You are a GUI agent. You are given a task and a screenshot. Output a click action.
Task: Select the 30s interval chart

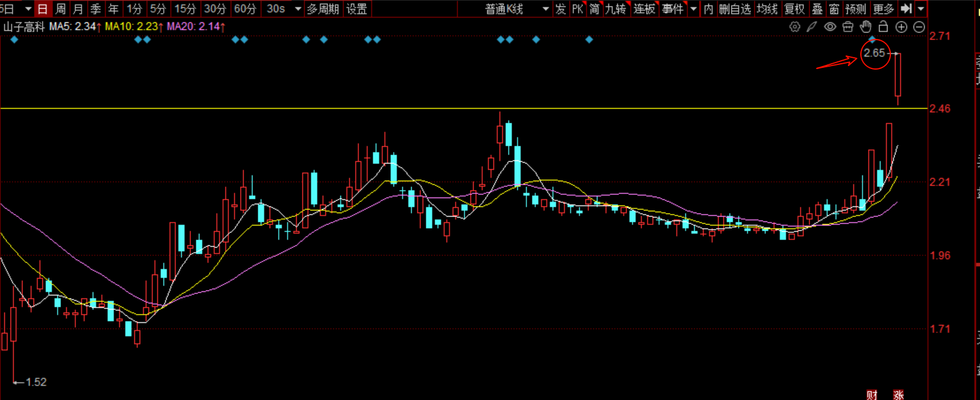click(276, 9)
